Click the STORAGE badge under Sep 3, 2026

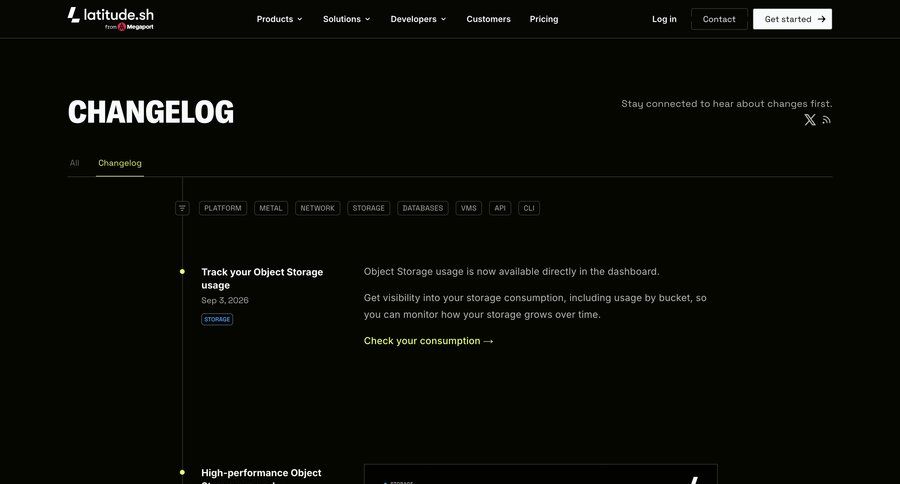[217, 319]
